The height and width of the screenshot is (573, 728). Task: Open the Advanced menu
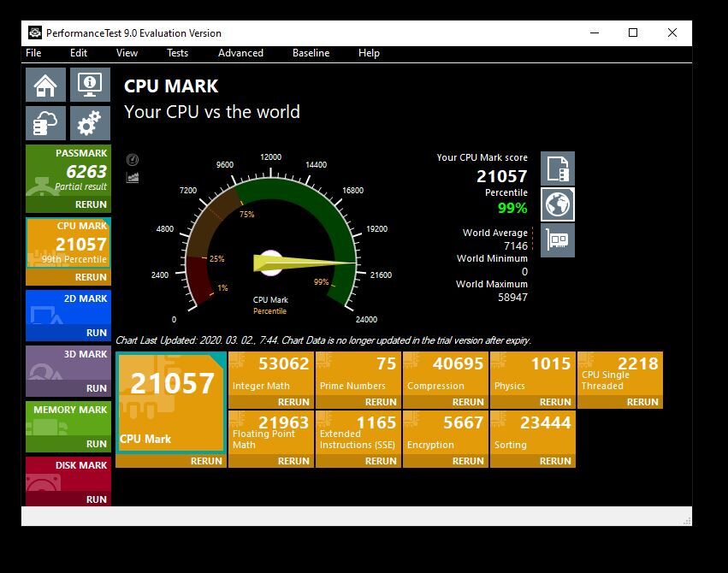[240, 53]
